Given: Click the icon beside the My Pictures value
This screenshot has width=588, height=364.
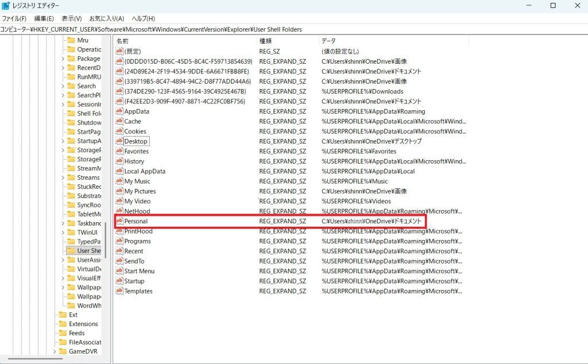Looking at the screenshot, I should click(119, 191).
